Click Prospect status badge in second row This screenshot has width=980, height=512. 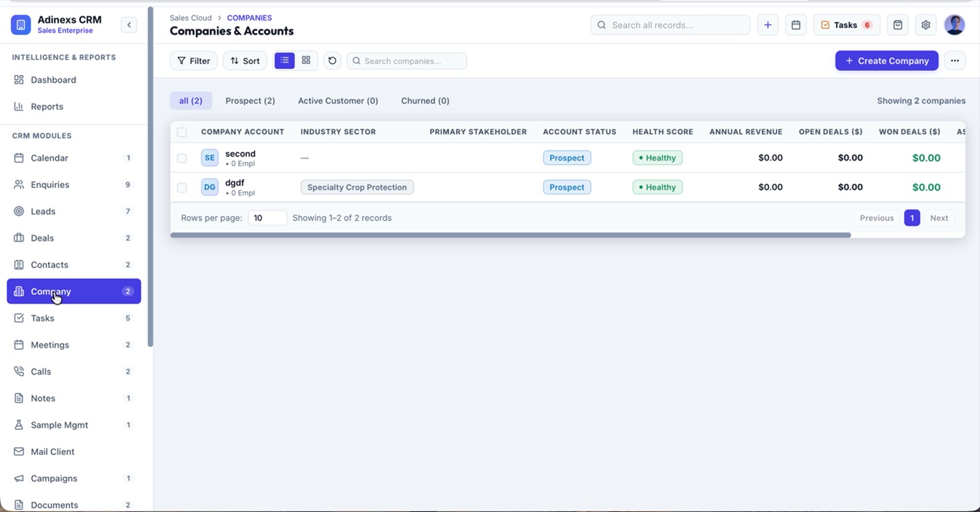[567, 158]
